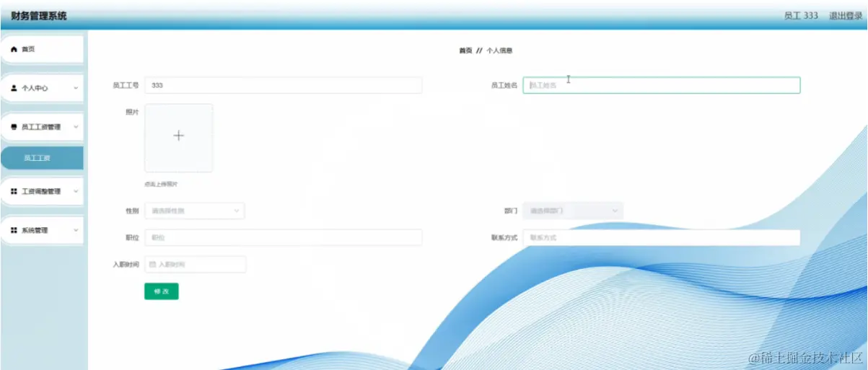
Task: Open the 入职时间 date picker field
Action: point(195,265)
